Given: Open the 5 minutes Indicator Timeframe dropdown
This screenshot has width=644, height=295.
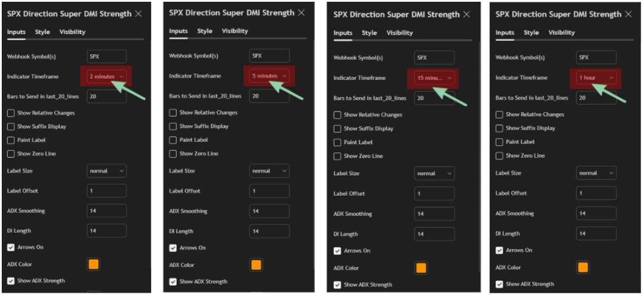Looking at the screenshot, I should (269, 76).
